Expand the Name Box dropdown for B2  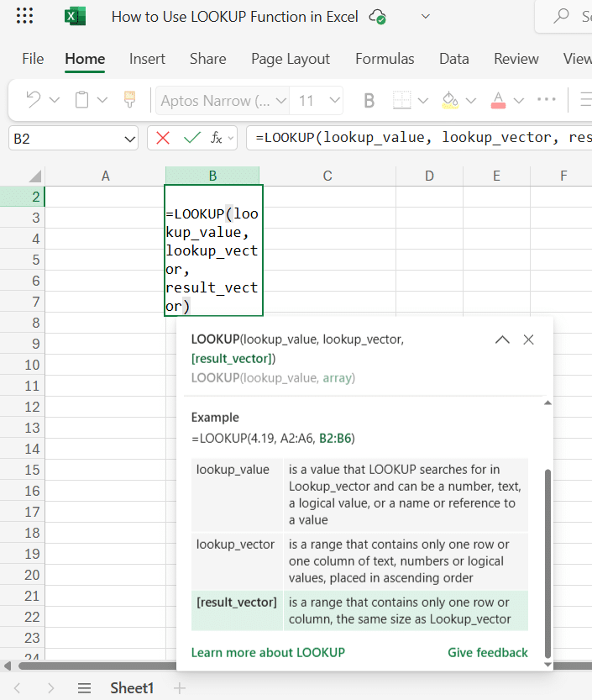click(x=129, y=139)
